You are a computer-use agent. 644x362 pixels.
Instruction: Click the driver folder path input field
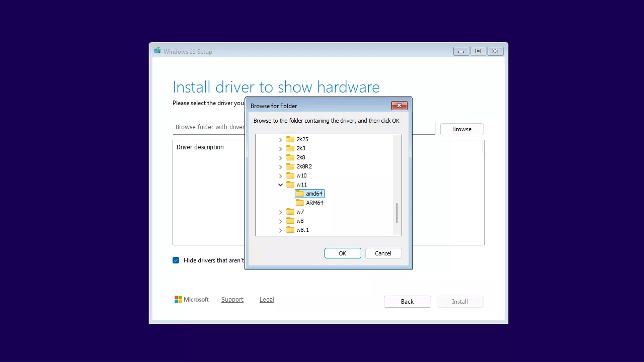[x=304, y=128]
